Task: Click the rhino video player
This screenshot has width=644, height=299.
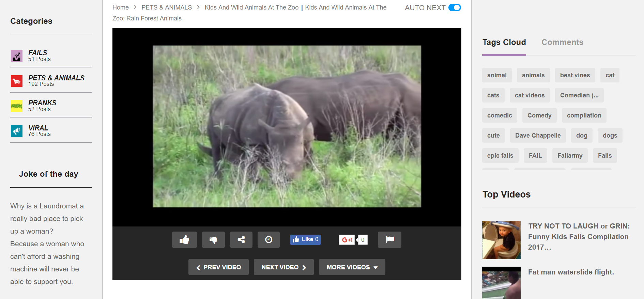Action: (287, 127)
